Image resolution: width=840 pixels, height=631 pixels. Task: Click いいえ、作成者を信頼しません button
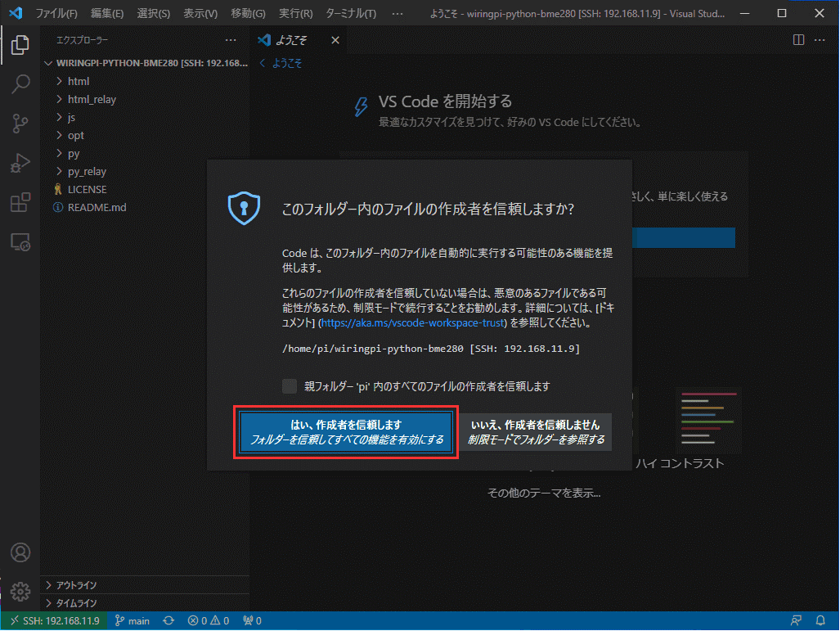(536, 432)
